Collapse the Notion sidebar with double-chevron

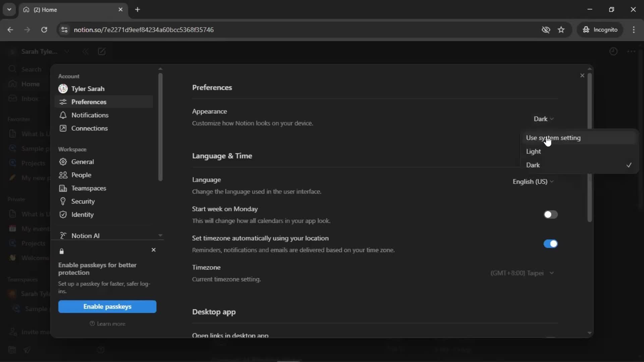pos(86,52)
